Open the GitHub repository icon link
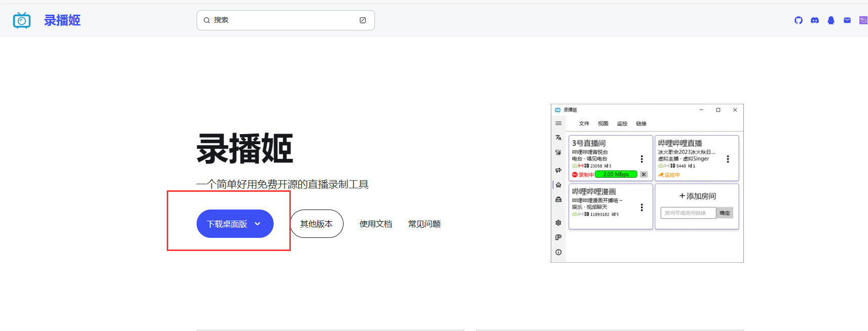The image size is (868, 331). [x=799, y=20]
